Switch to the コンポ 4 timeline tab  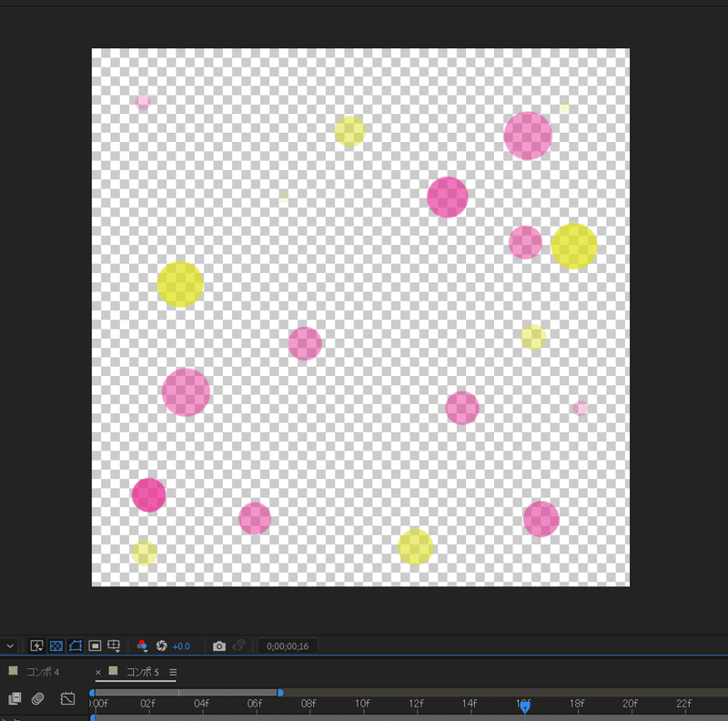click(42, 672)
